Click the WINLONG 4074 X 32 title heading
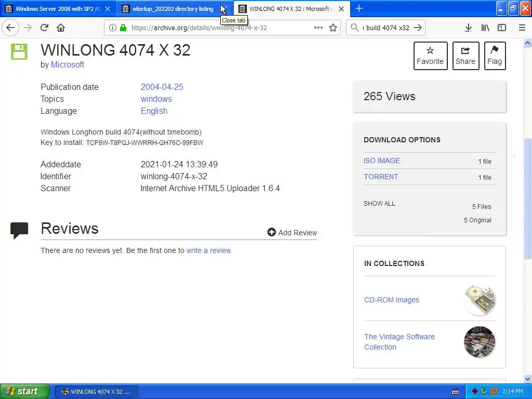Viewport: 532px width, 399px height. point(115,50)
